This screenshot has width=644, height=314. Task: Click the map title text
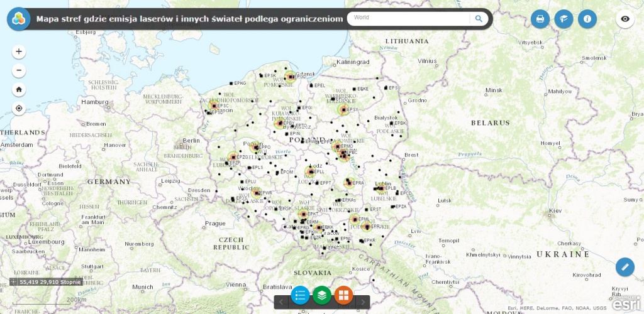[189, 19]
